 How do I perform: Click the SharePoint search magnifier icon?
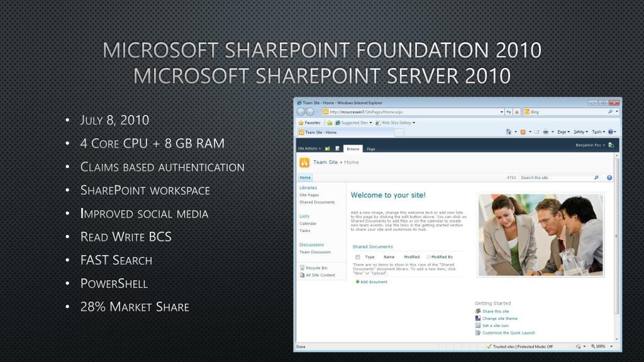pyautogui.click(x=596, y=178)
